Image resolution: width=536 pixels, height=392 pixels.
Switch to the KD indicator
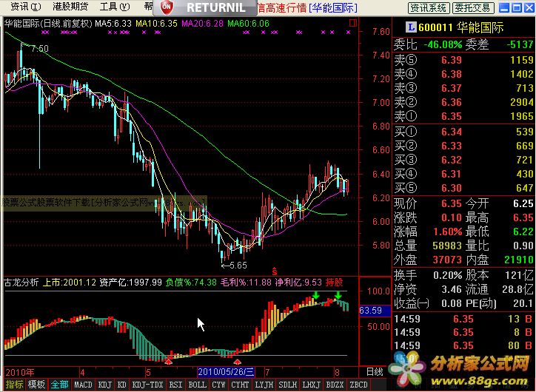pyautogui.click(x=121, y=385)
